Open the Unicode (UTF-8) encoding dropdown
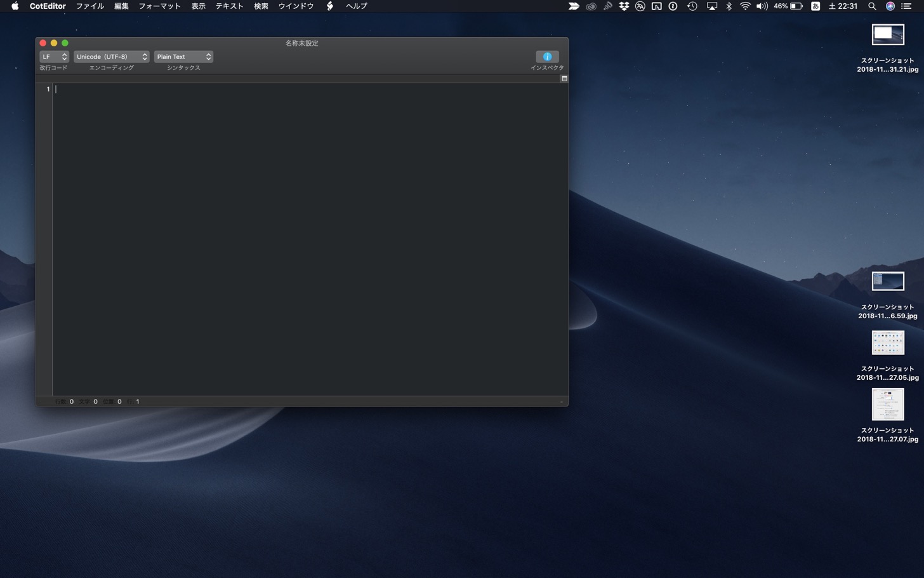The height and width of the screenshot is (578, 924). [111, 57]
